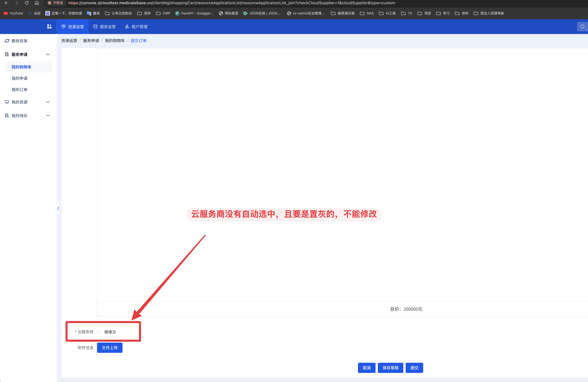588x382 pixels.
Task: Select the 健康云 radio button
Action: point(99,332)
